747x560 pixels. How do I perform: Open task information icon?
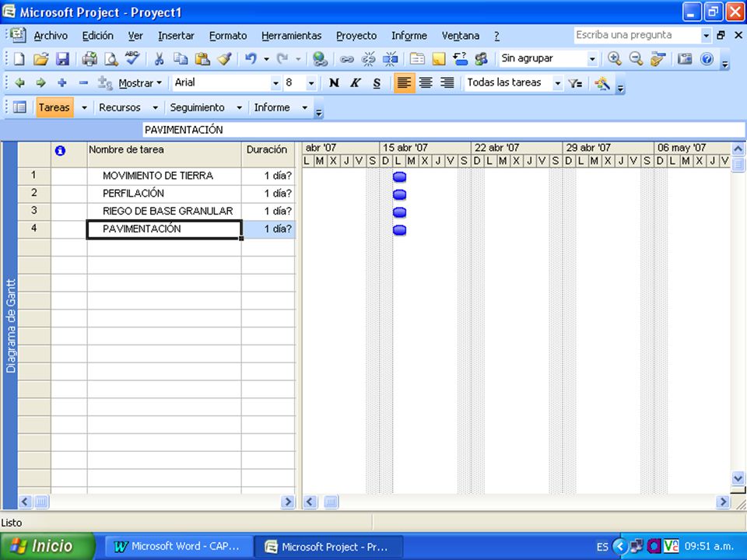tap(417, 59)
